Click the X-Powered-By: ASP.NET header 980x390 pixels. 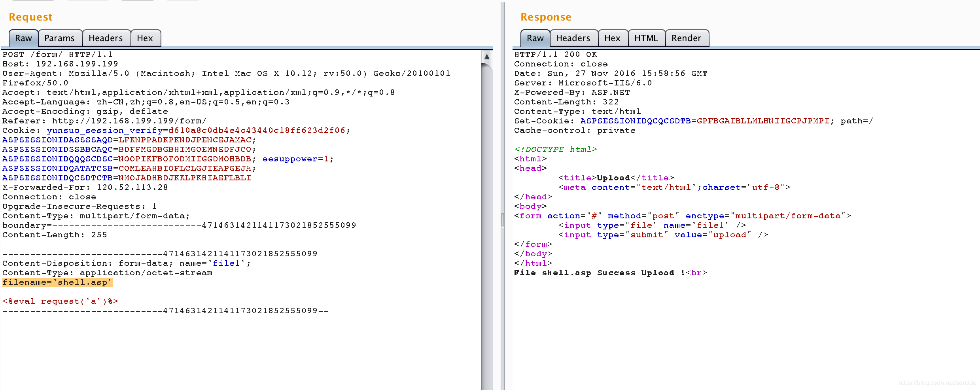coord(572,92)
